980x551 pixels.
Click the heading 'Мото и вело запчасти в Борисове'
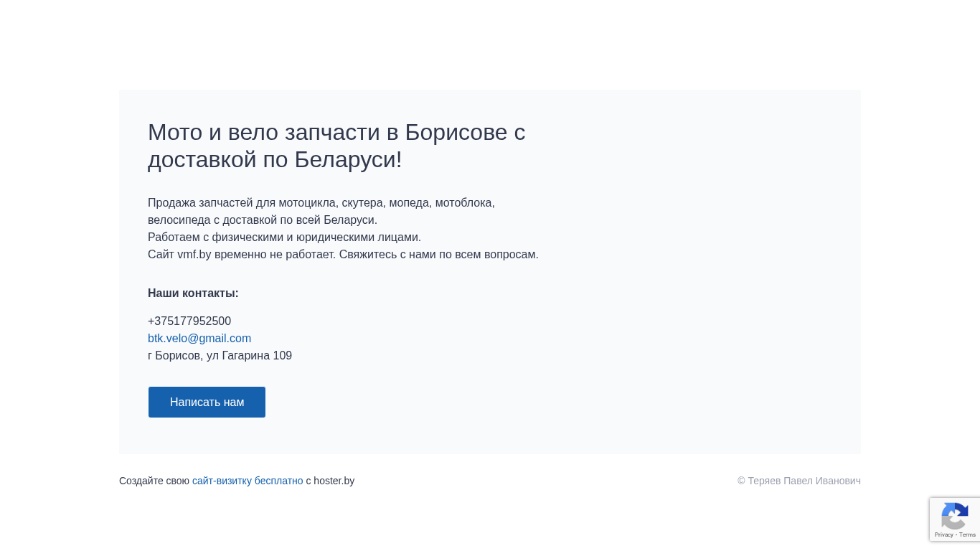[336, 146]
